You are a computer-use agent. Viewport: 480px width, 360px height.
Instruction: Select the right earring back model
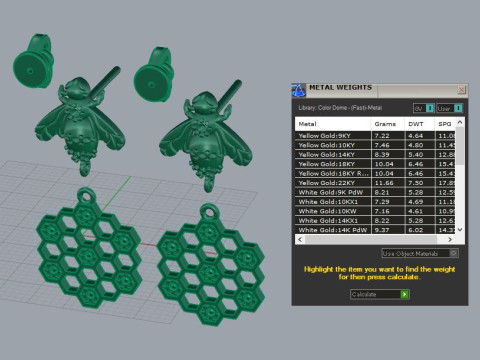(x=154, y=75)
